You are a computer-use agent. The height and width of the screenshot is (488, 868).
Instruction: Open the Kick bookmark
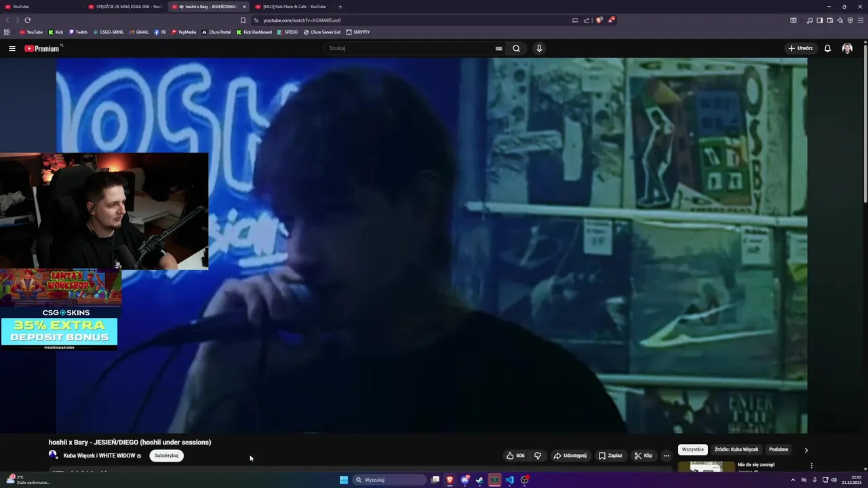click(x=56, y=32)
